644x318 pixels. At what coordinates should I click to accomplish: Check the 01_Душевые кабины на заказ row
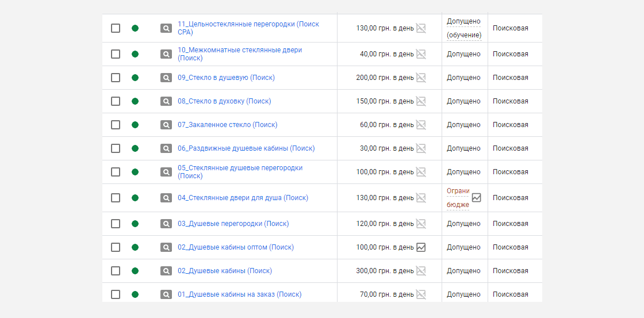point(116,294)
